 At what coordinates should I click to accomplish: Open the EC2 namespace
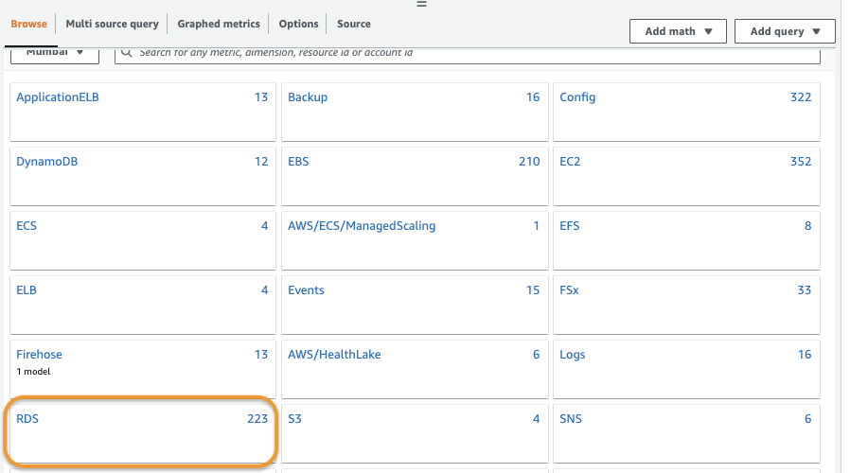click(x=686, y=177)
